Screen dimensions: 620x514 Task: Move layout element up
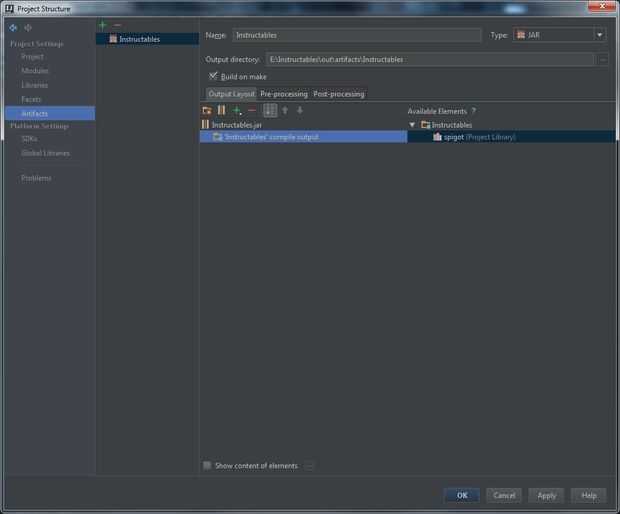click(x=285, y=111)
